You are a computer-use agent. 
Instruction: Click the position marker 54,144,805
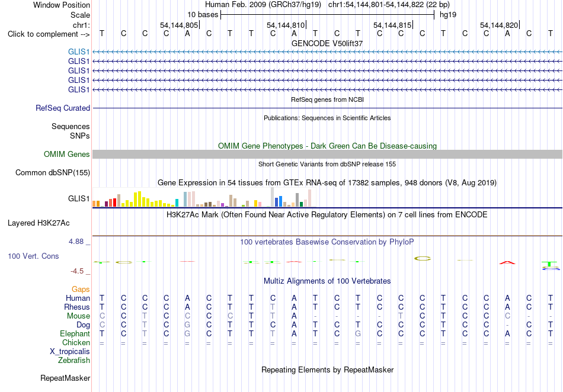click(x=179, y=25)
